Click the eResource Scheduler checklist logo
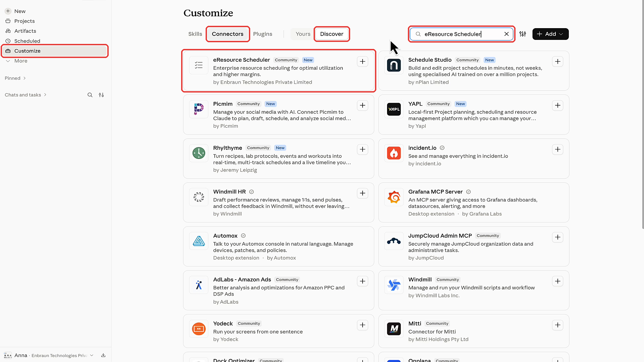Viewport: 644px width, 362px height. click(199, 65)
